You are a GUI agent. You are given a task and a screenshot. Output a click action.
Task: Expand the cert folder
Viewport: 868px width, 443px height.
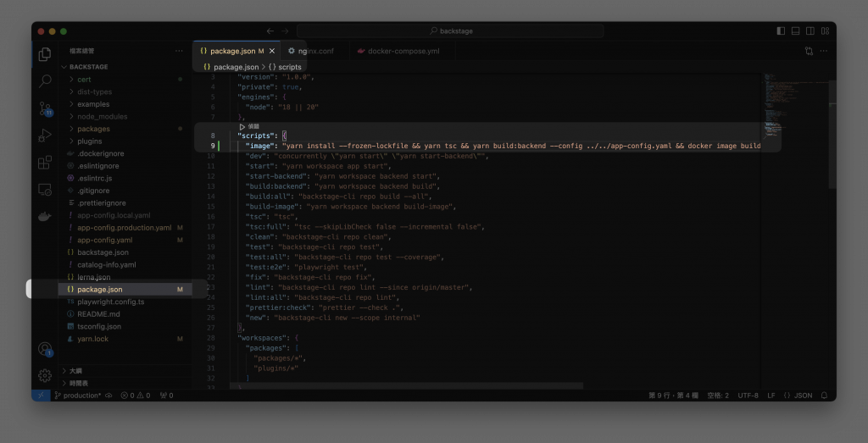(125, 79)
